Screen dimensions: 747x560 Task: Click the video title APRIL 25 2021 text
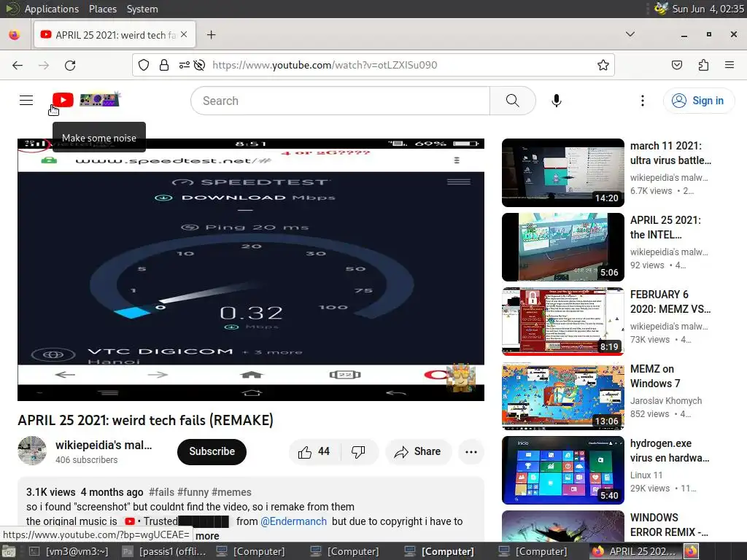click(x=145, y=420)
